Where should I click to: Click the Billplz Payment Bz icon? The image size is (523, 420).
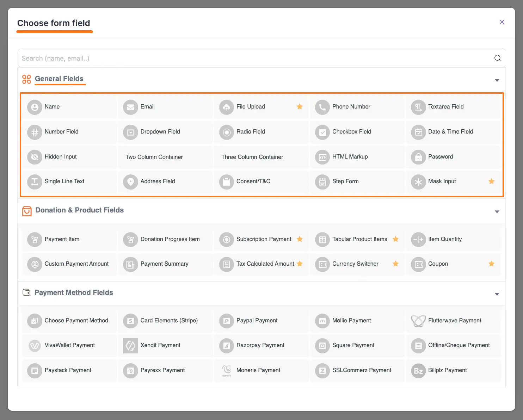pos(418,370)
